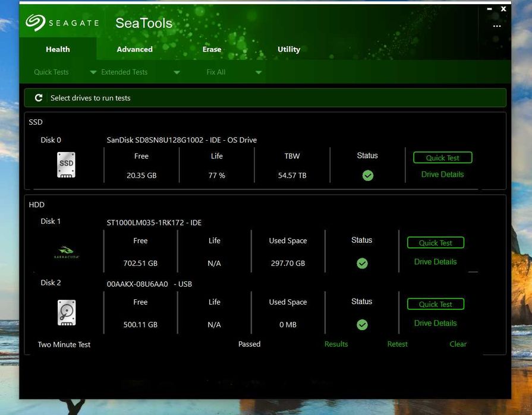This screenshot has width=532, height=415.
Task: Select the Barracuda drive icon for Disk 1
Action: point(67,252)
